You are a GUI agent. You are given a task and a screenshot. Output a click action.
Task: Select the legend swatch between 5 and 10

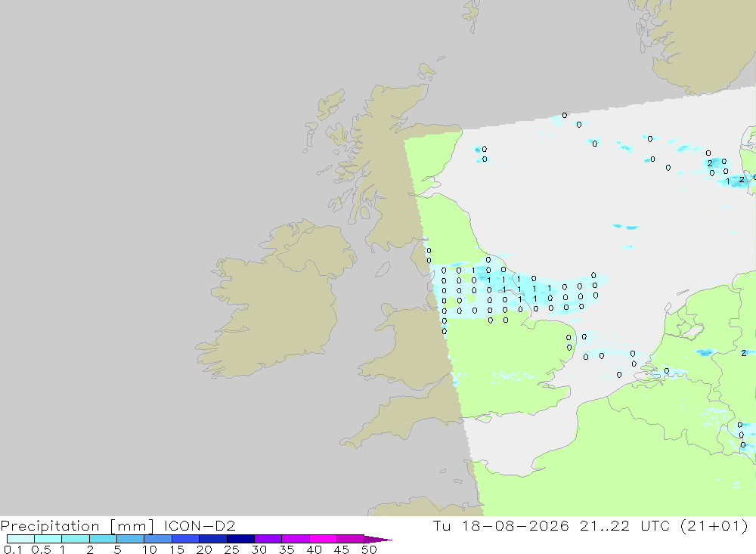click(130, 539)
